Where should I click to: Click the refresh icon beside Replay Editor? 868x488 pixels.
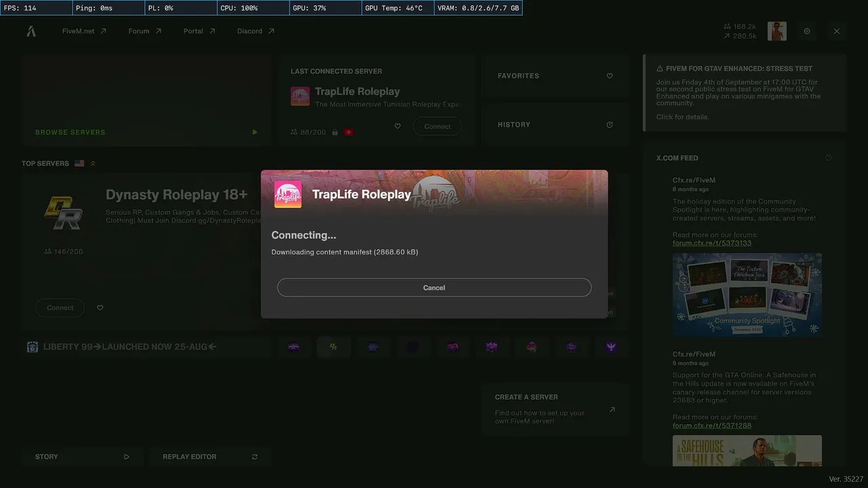point(255,457)
